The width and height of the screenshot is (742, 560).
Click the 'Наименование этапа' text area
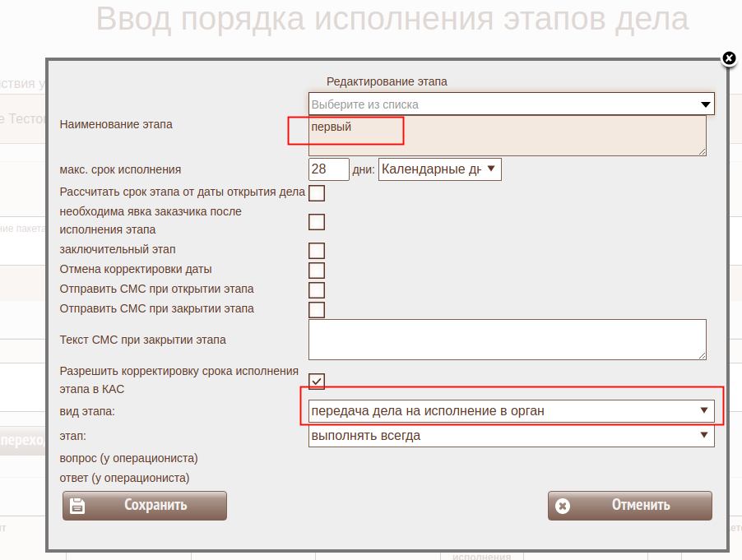pyautogui.click(x=507, y=136)
